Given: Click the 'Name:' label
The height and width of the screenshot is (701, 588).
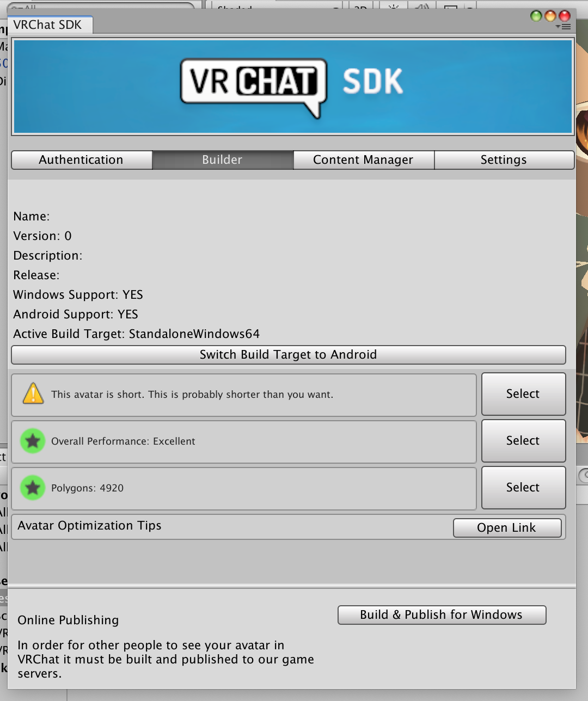Looking at the screenshot, I should 32,217.
